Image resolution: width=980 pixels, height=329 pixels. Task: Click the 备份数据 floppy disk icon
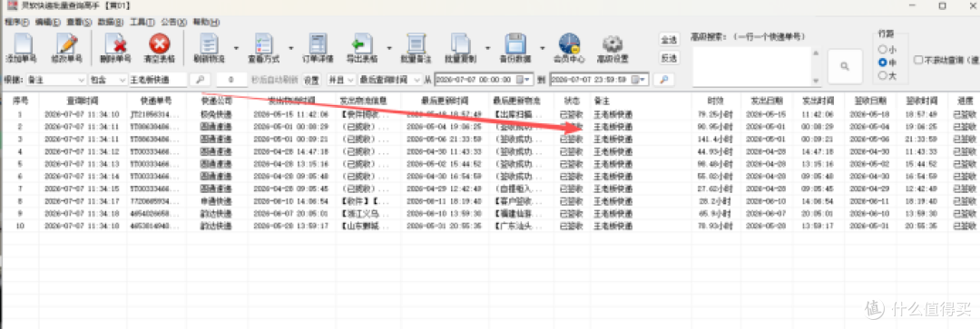pos(515,44)
